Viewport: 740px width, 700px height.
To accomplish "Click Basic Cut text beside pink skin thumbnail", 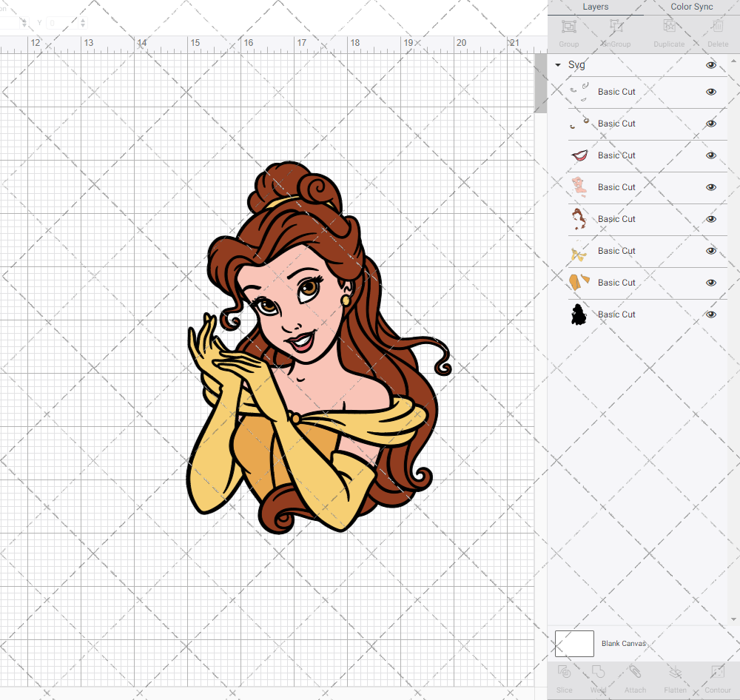I will click(x=616, y=187).
